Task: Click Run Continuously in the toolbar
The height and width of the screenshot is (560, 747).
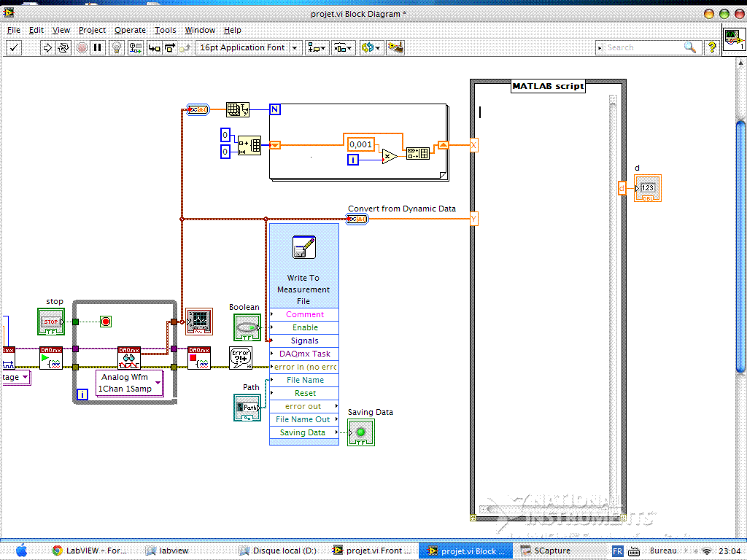Action: (63, 47)
